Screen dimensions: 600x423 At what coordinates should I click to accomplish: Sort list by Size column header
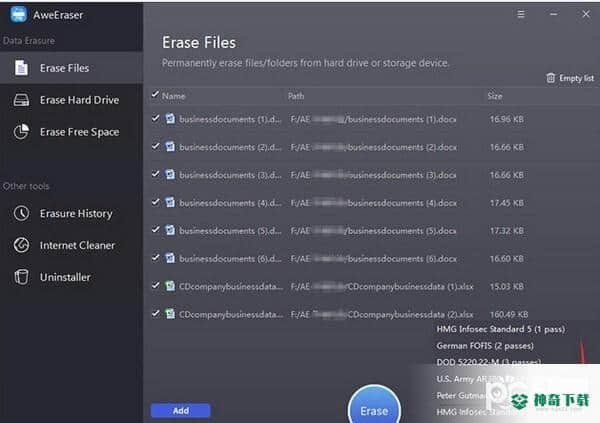click(x=495, y=96)
